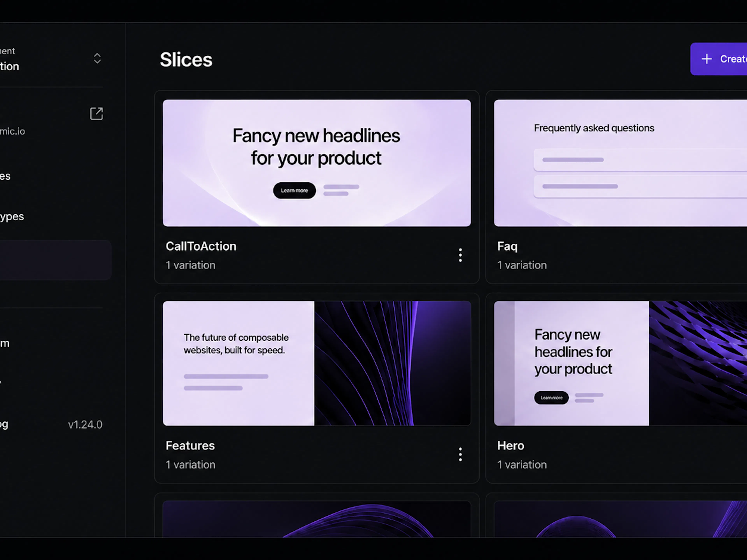Open the Faq slice preview thumbnail
Screen dimensions: 747x560
pos(620,163)
